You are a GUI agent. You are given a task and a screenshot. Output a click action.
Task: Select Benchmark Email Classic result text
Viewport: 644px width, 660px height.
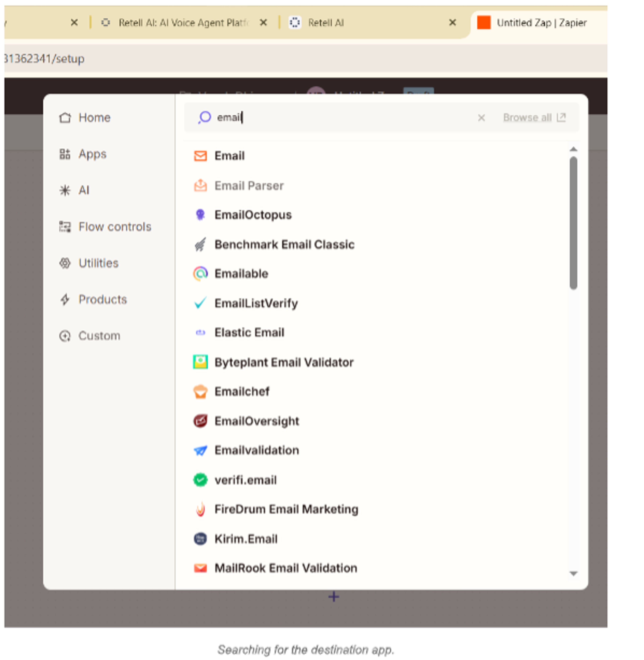[x=284, y=244]
